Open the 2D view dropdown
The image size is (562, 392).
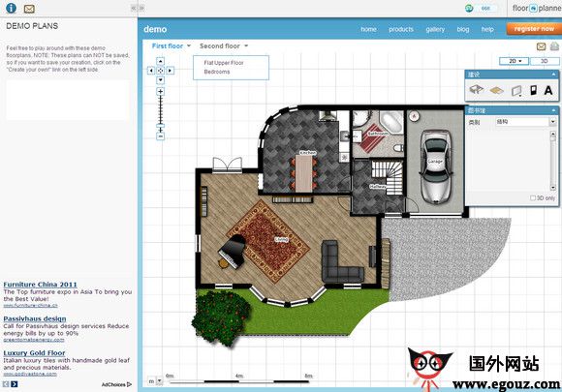pos(515,61)
